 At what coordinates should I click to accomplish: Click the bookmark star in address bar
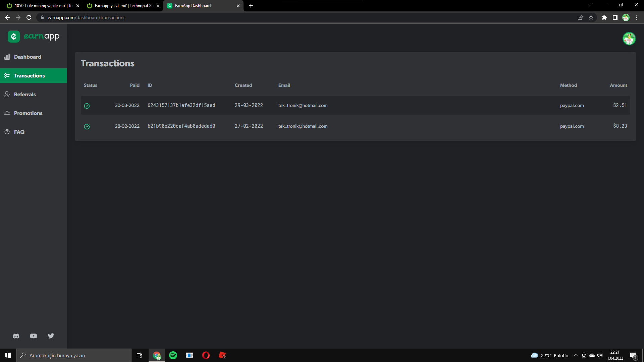(x=591, y=17)
